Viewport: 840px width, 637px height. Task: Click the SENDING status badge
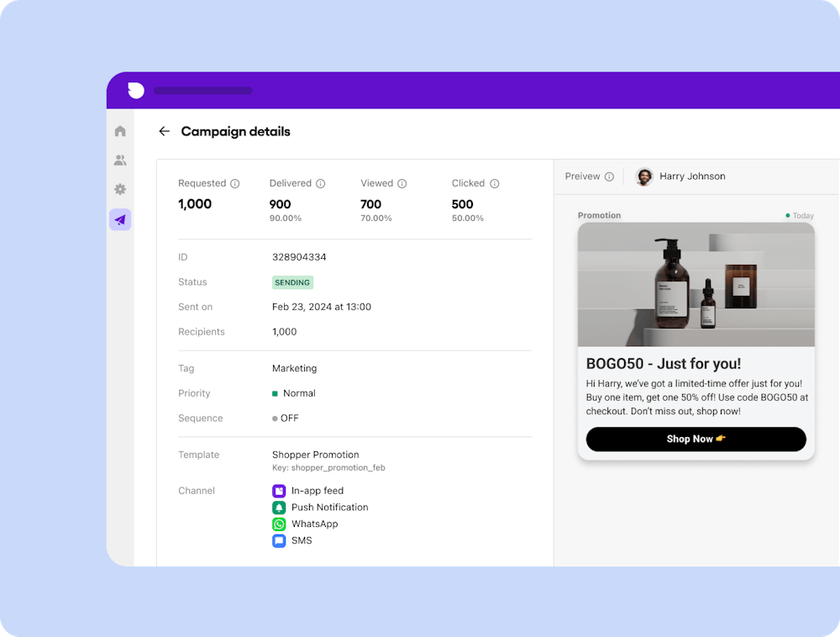(x=292, y=282)
